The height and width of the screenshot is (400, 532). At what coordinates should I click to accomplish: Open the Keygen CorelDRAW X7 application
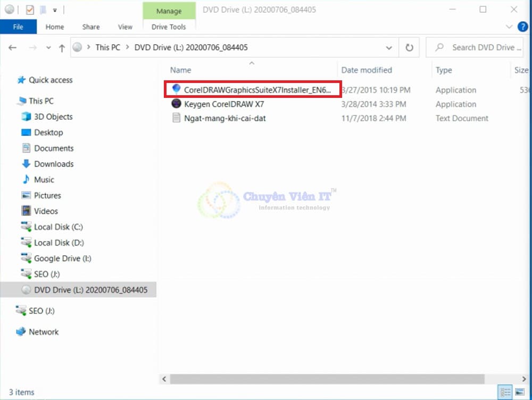[223, 104]
